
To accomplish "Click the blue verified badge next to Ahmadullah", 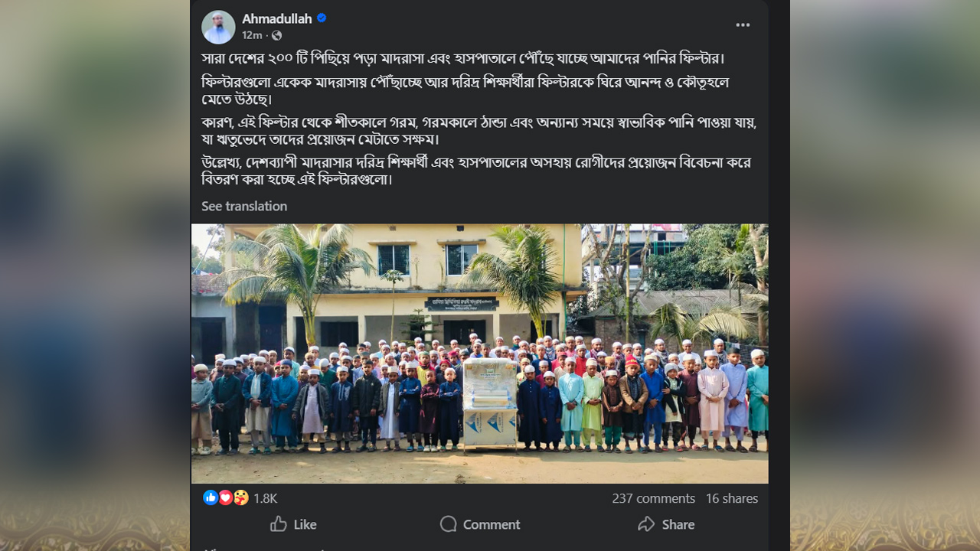I will [x=322, y=18].
